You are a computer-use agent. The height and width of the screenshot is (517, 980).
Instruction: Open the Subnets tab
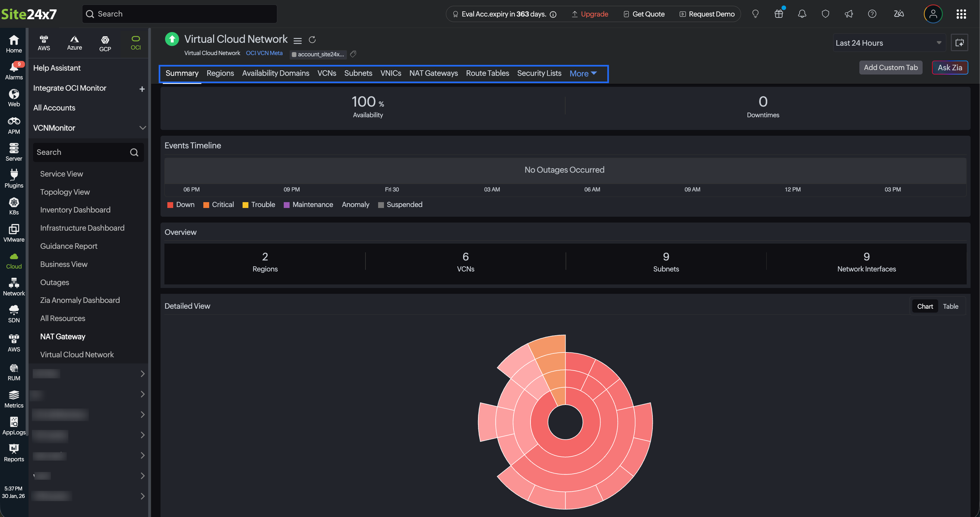[x=358, y=73]
